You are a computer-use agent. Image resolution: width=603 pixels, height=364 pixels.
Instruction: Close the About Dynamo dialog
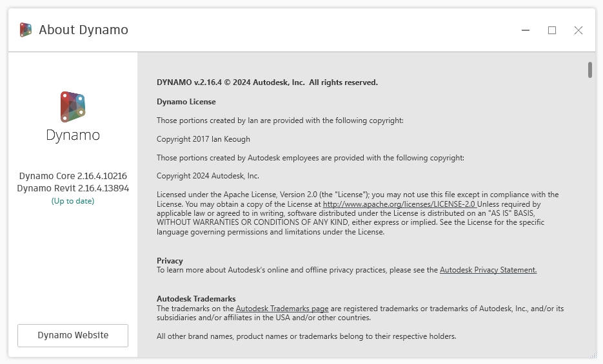coord(578,30)
